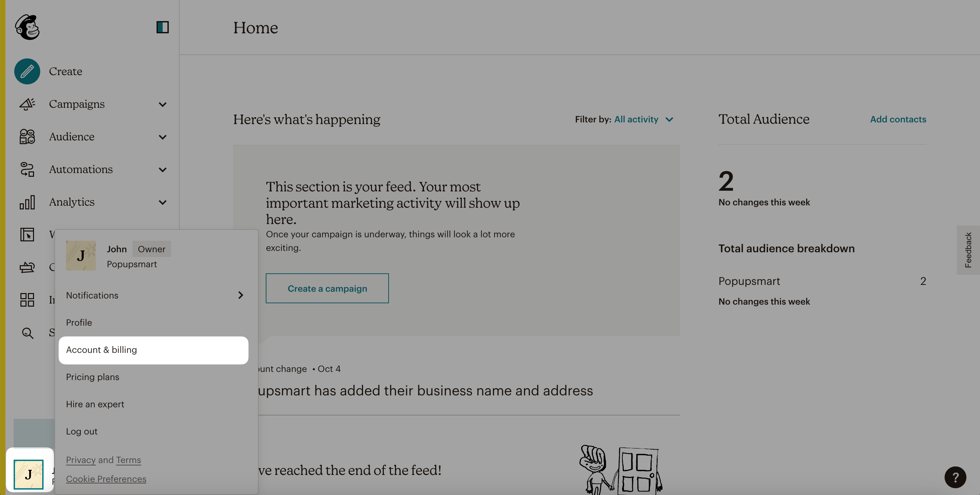Viewport: 980px width, 495px height.
Task: Click the Create a campaign button
Action: (327, 288)
